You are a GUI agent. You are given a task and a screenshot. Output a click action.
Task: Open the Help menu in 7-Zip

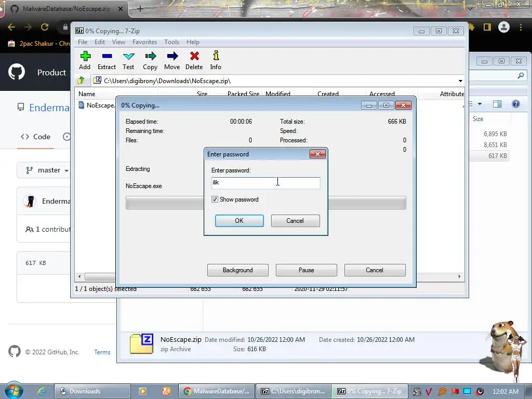pos(193,42)
